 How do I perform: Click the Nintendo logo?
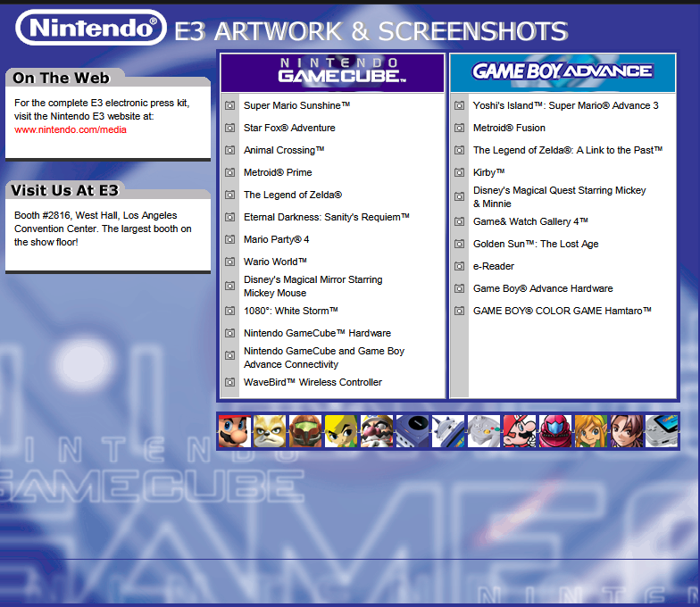click(91, 28)
